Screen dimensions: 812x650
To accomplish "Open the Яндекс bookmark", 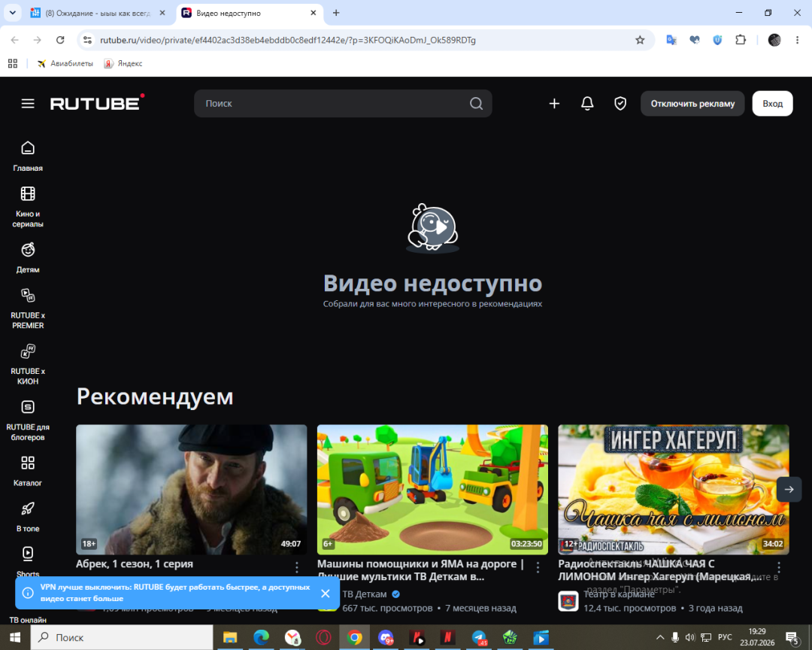I will coord(123,63).
